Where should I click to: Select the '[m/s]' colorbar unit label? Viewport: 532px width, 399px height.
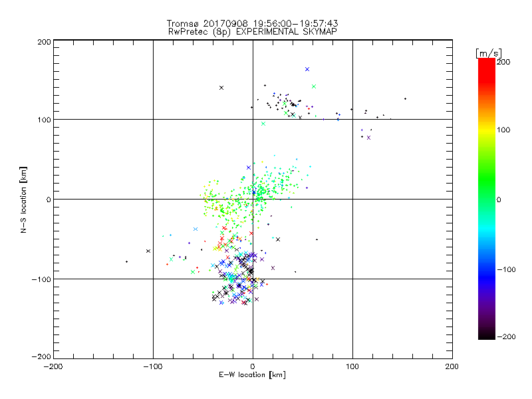coord(489,53)
